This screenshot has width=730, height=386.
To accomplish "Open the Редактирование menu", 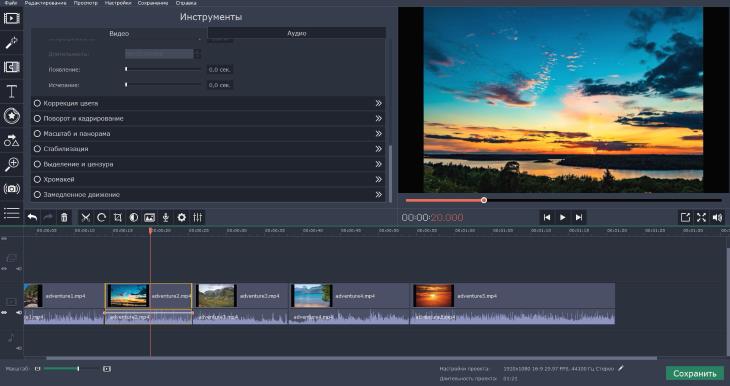I will pos(46,3).
